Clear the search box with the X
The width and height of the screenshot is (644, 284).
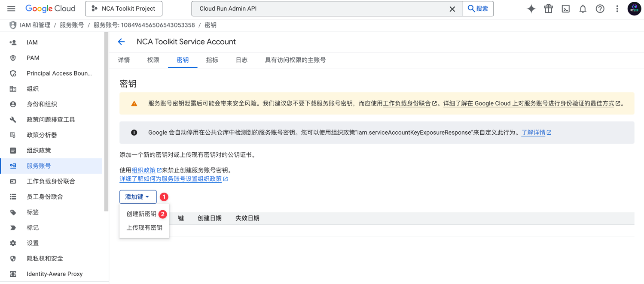click(x=452, y=9)
